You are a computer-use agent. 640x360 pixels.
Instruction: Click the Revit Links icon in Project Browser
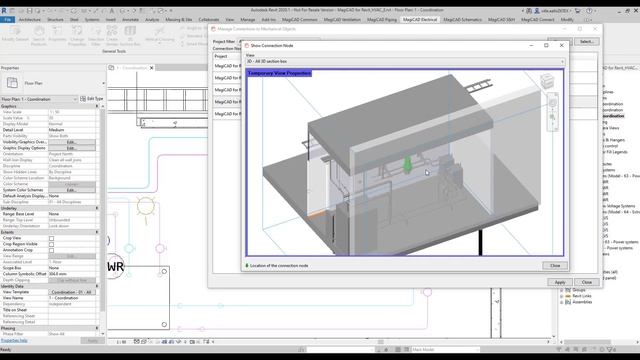click(568, 296)
